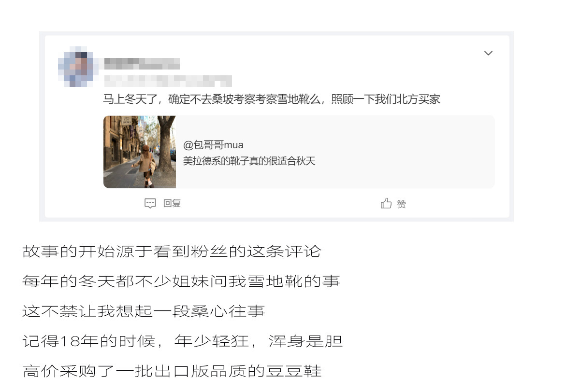The image size is (580, 392).
Task: Select the 回复 text label
Action: [x=172, y=203]
